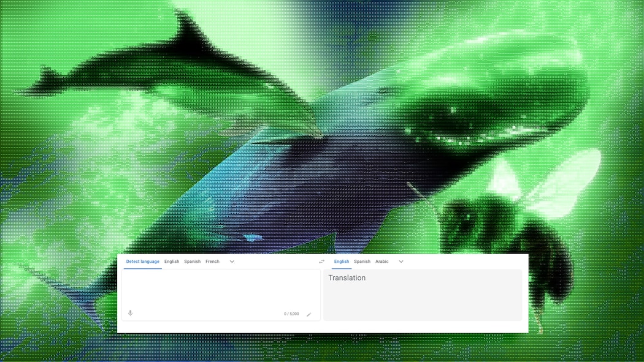The width and height of the screenshot is (644, 362).
Task: Select French as the source language
Action: (212, 261)
